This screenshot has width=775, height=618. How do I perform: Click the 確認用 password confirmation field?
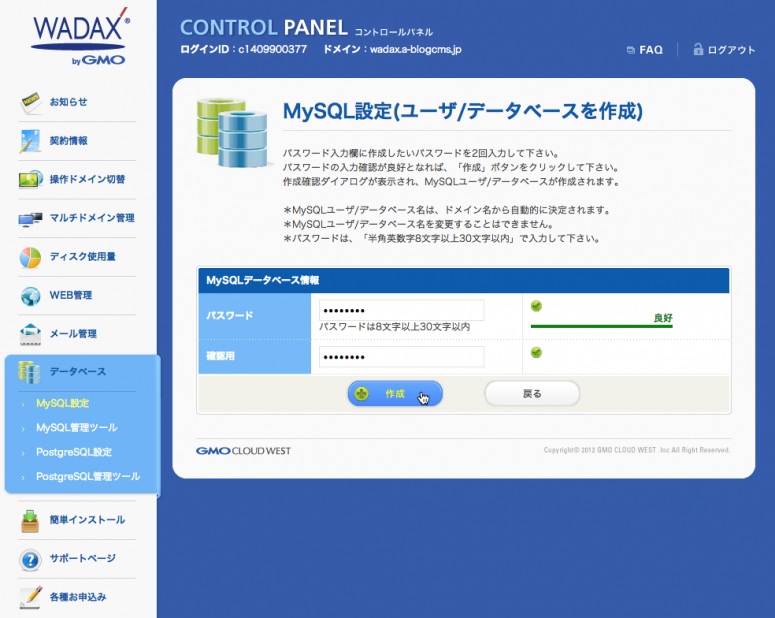pyautogui.click(x=401, y=357)
